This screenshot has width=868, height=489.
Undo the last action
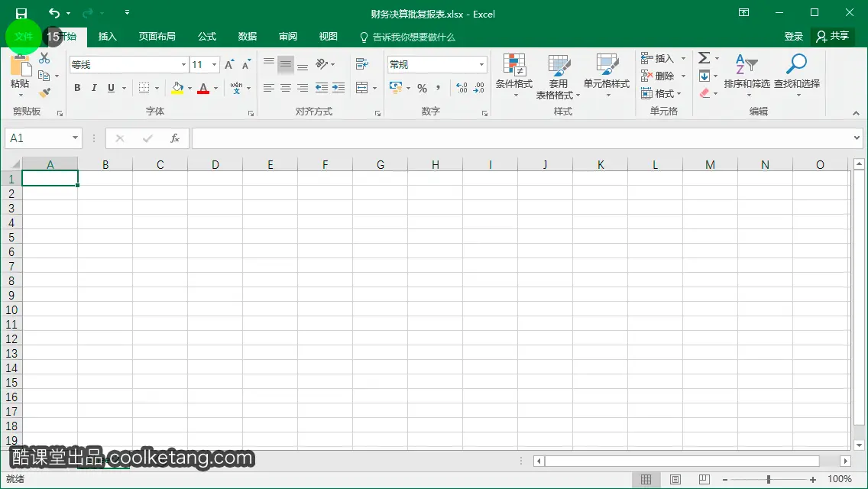[53, 13]
